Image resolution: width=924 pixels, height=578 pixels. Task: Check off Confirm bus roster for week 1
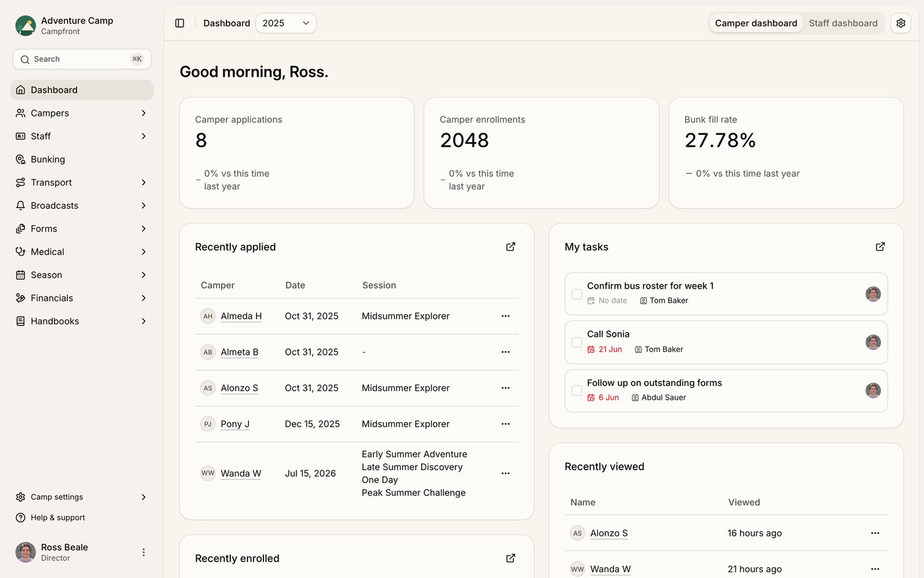(577, 294)
